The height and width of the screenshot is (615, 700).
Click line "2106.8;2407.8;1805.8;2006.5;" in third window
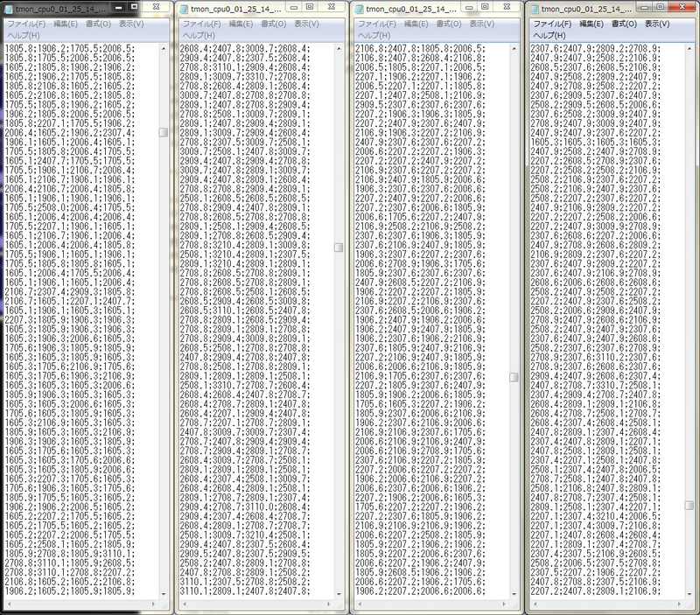pos(421,48)
